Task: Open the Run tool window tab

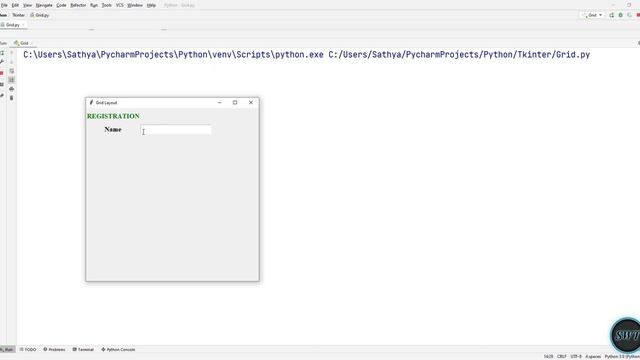Action: (x=7, y=349)
